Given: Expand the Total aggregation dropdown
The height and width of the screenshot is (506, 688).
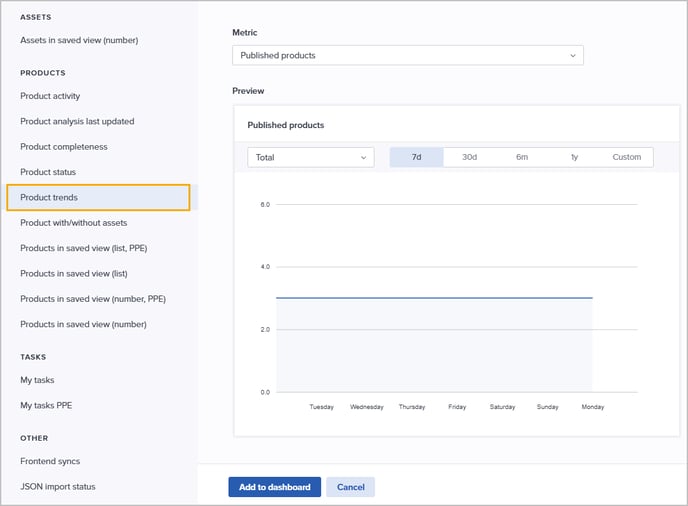Looking at the screenshot, I should coord(310,158).
